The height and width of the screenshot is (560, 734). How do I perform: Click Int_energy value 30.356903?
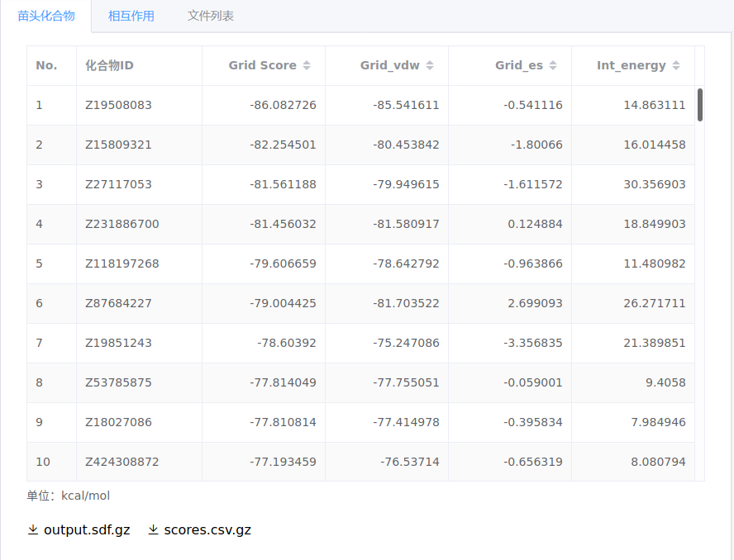pos(654,184)
